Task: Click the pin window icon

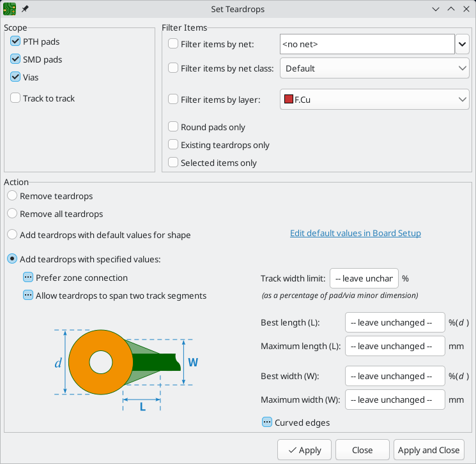Action: coord(26,10)
